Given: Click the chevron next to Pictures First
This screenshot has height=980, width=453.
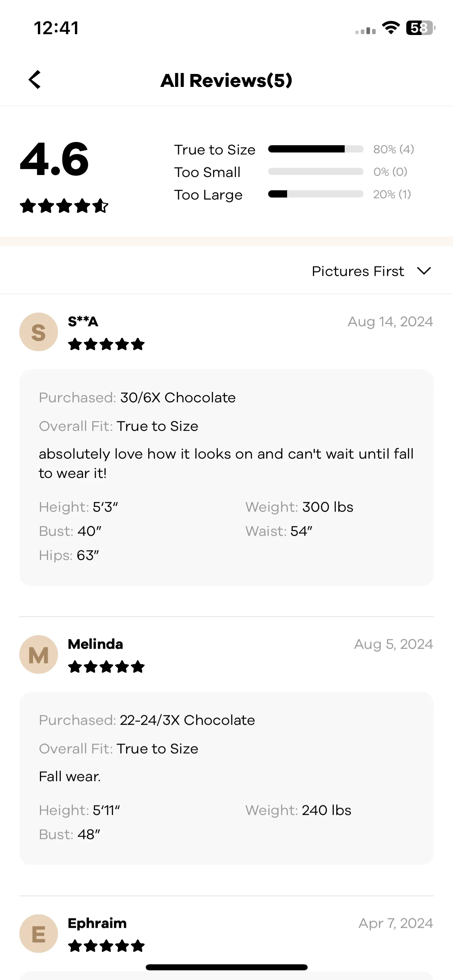Looking at the screenshot, I should (424, 271).
